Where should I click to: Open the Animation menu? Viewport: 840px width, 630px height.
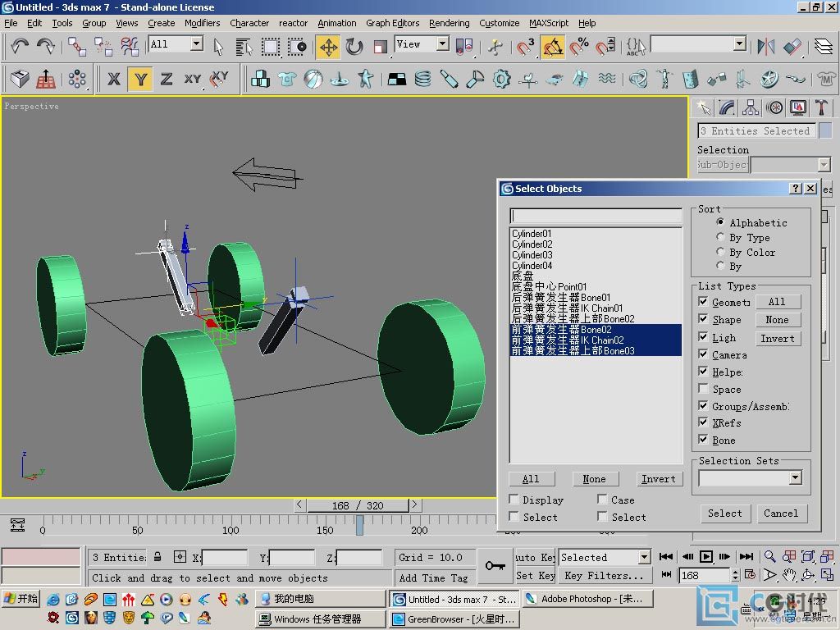point(336,23)
